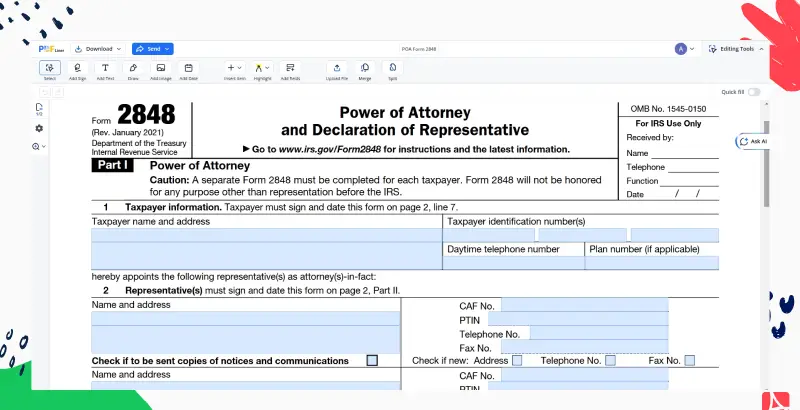Click the For IRS Use Only heading
800x410 pixels.
(668, 123)
